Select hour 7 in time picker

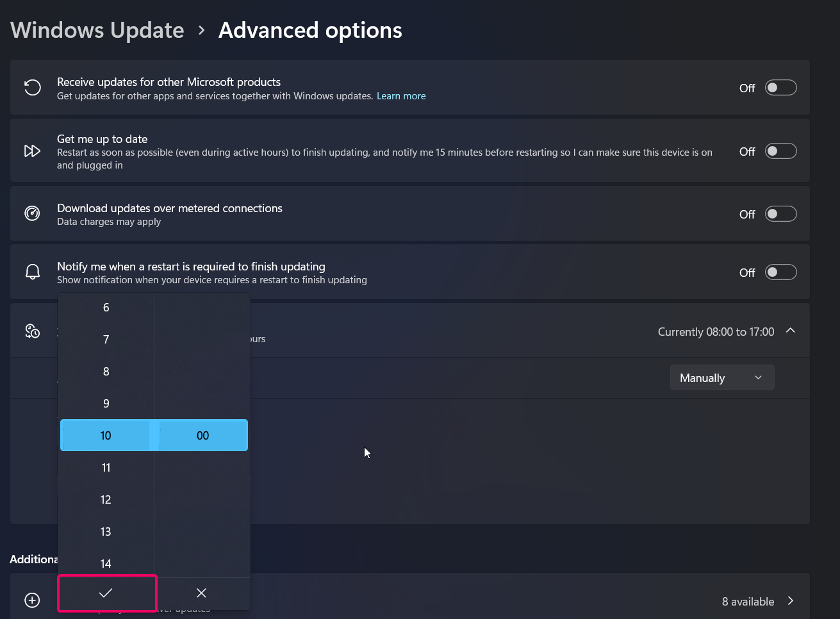click(106, 340)
